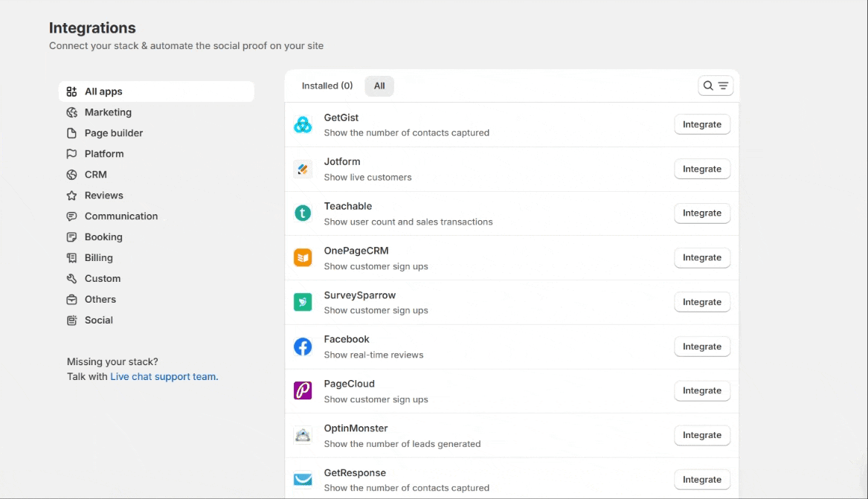Click the GetGist app logo icon
The width and height of the screenshot is (868, 499).
click(x=303, y=125)
